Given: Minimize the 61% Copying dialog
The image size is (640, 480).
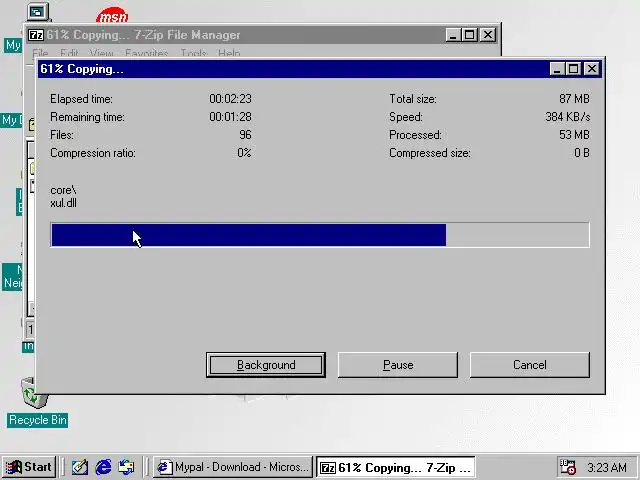Looking at the screenshot, I should click(x=557, y=69).
